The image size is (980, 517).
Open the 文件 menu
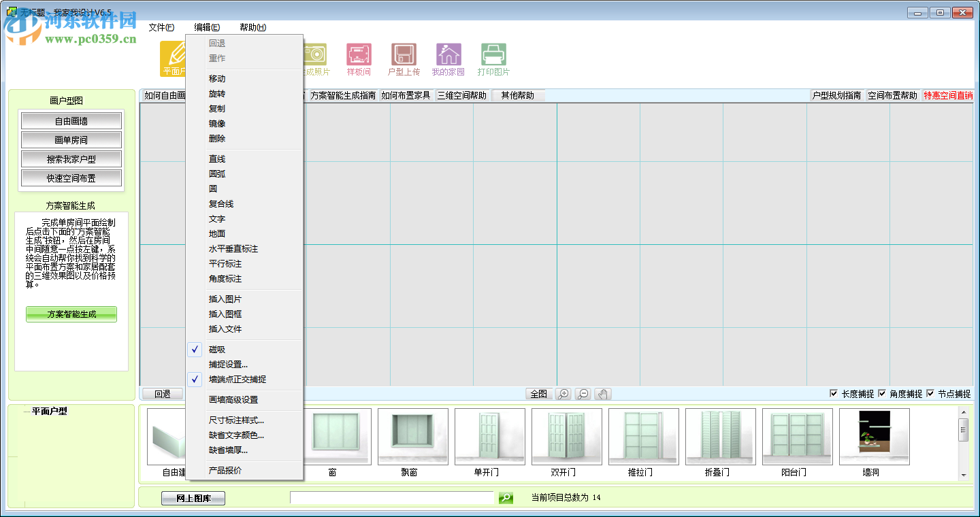pyautogui.click(x=161, y=27)
